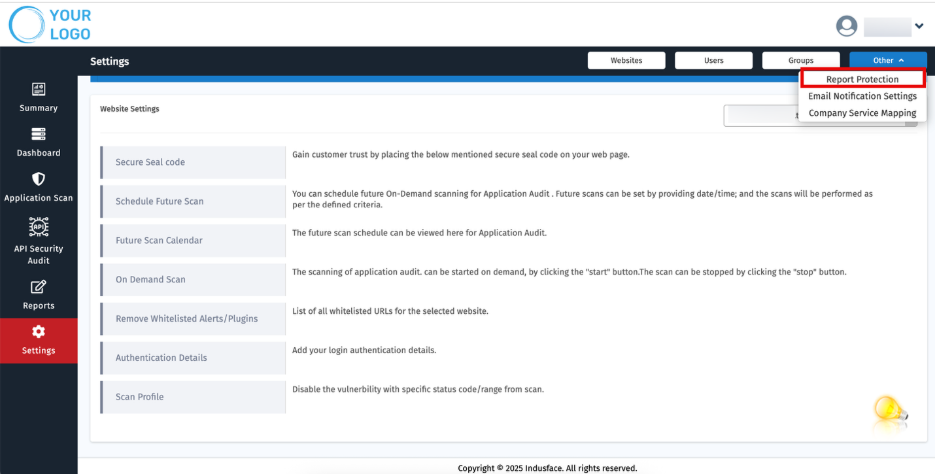The image size is (936, 474).
Task: Click the Summary icon in sidebar
Action: tap(38, 89)
